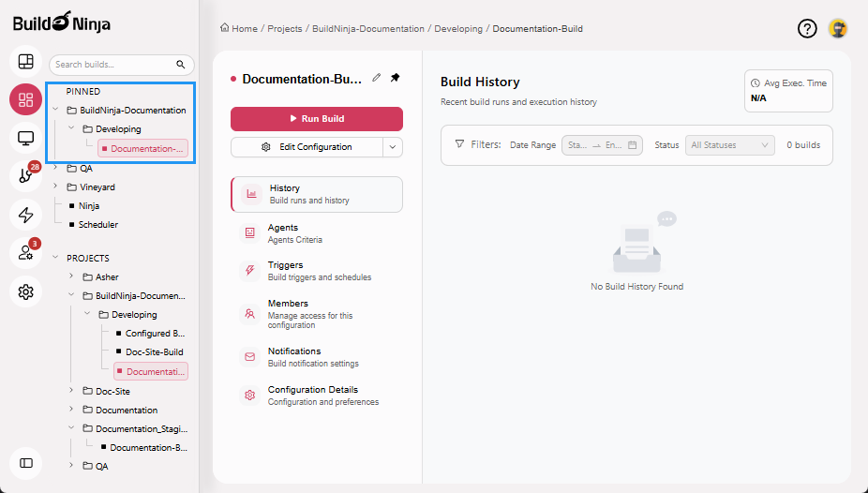868x493 pixels.
Task: Expand the pinned Vineyard folder
Action: [56, 187]
